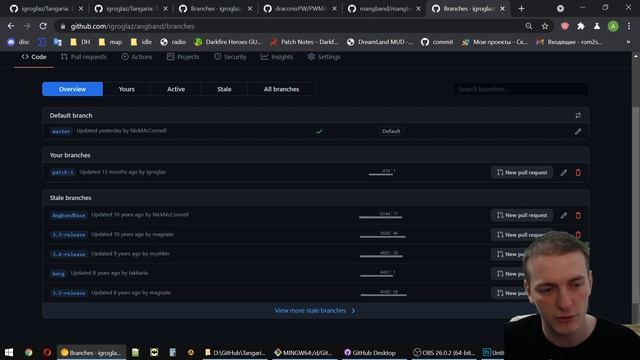Image resolution: width=640 pixels, height=360 pixels.
Task: Click View more stale branches link
Action: 315,311
